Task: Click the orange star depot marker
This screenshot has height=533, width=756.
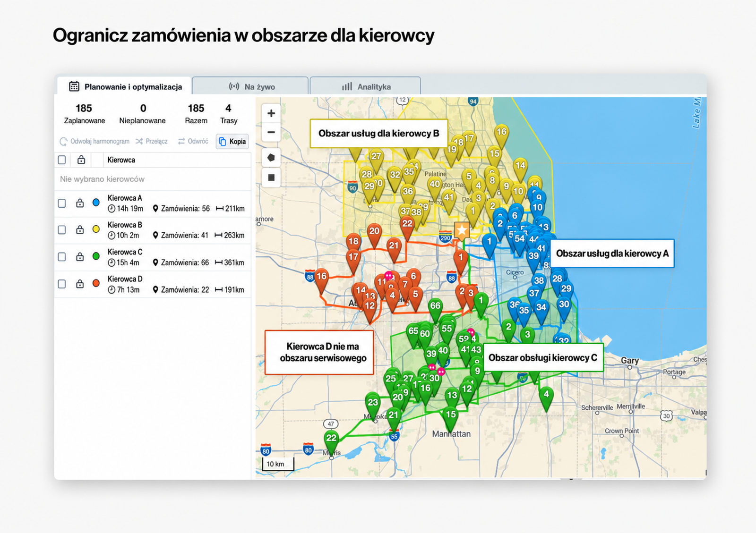Action: click(x=462, y=230)
